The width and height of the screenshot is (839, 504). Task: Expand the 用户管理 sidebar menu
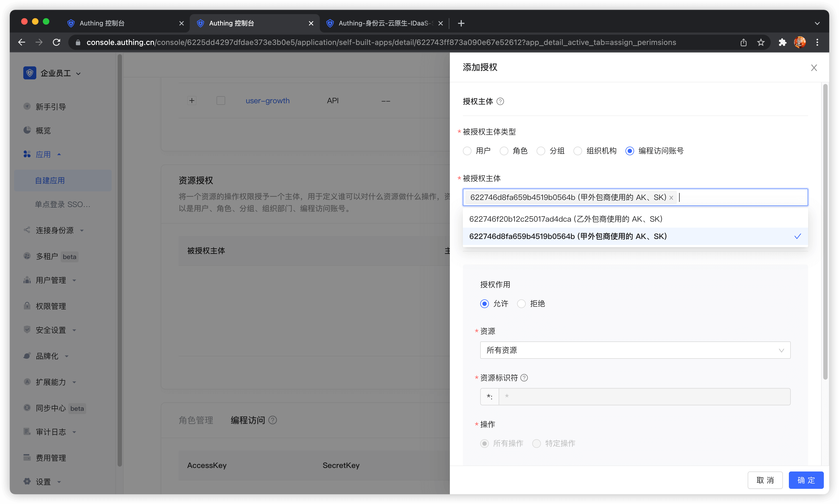(51, 280)
